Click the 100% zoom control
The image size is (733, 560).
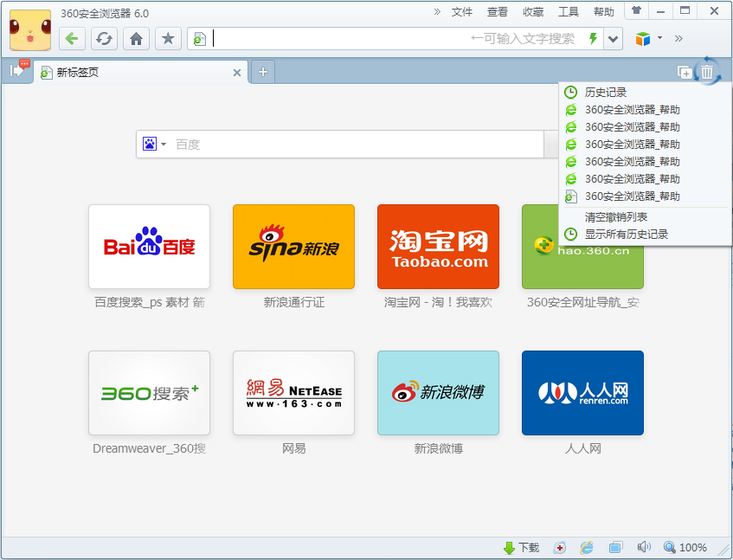[x=686, y=547]
